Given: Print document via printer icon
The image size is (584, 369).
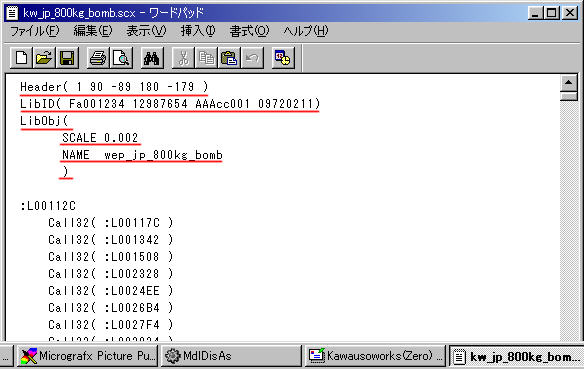Looking at the screenshot, I should [x=98, y=58].
